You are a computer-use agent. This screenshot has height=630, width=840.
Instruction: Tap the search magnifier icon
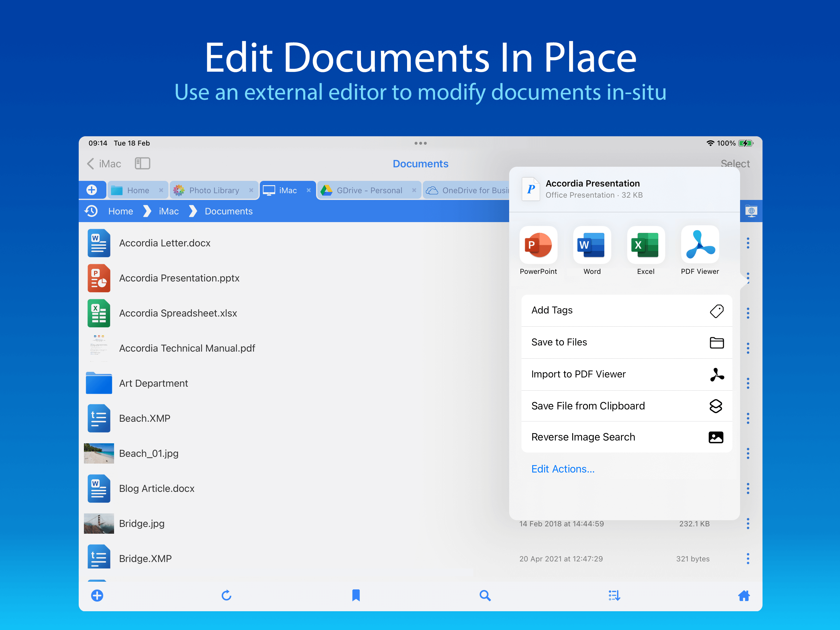[x=485, y=595]
